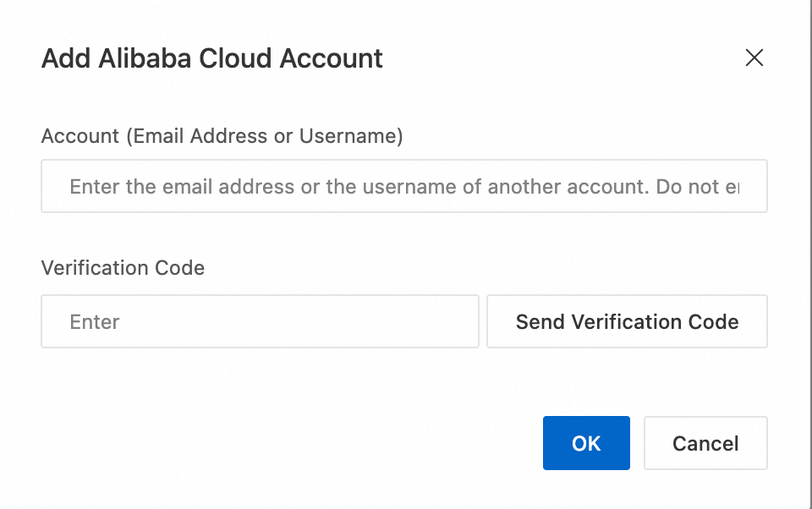The height and width of the screenshot is (509, 812).
Task: Select the field with placeholder Enter
Action: [x=260, y=321]
